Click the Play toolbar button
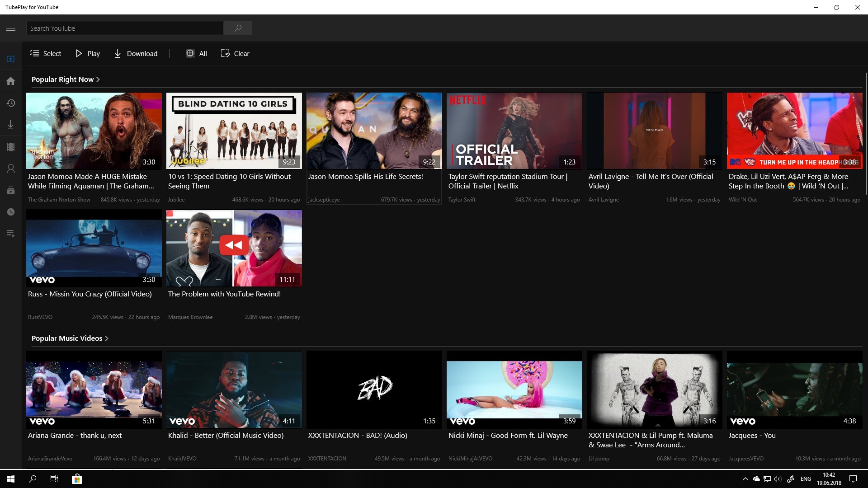868x488 pixels. point(88,53)
